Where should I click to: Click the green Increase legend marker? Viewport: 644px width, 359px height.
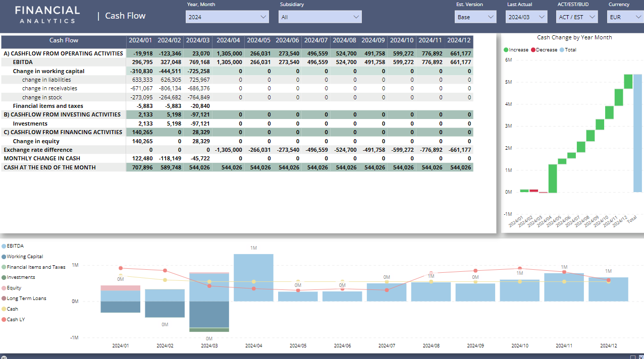point(506,50)
